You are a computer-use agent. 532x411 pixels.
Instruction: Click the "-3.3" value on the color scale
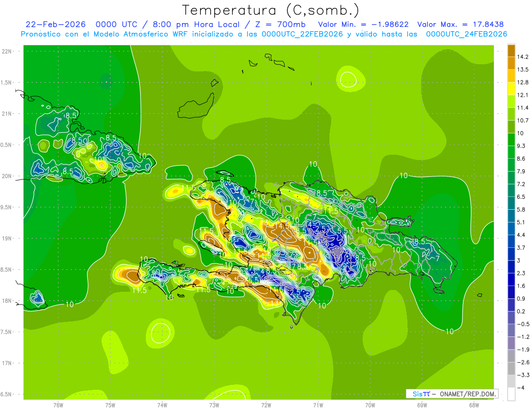[523, 376]
